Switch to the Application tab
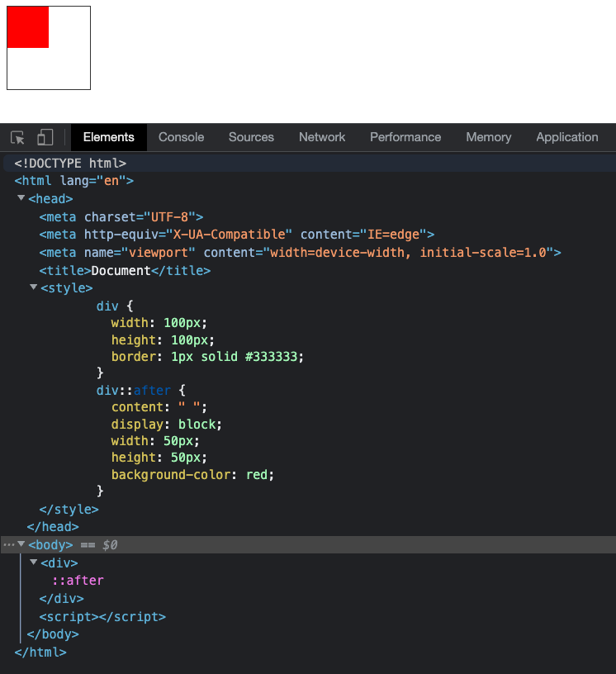The height and width of the screenshot is (674, 616). (x=567, y=137)
